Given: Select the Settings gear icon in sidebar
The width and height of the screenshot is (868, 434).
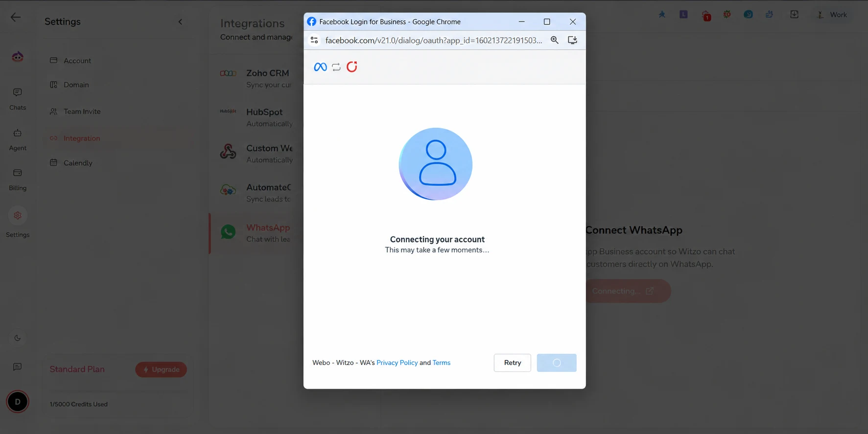Looking at the screenshot, I should (x=18, y=215).
